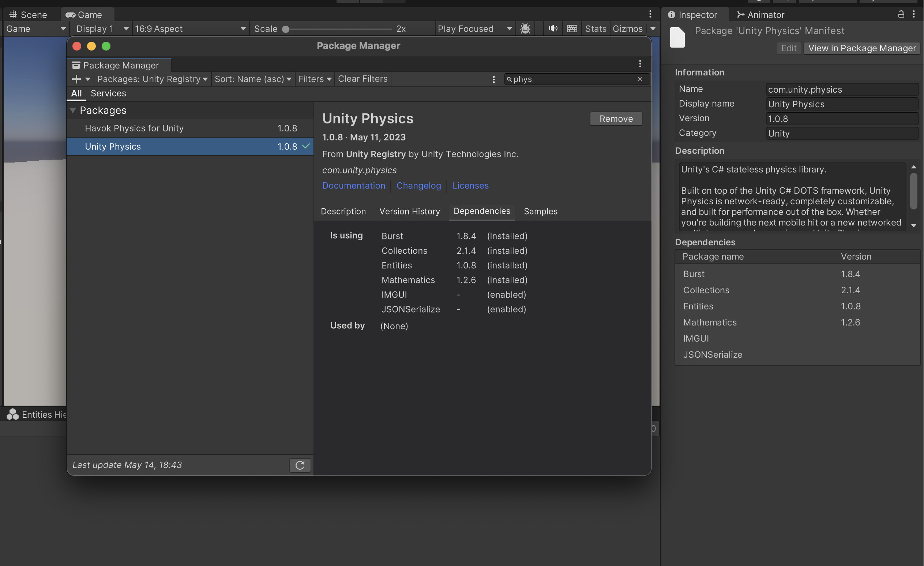Open add package dropdown arrow
924x566 pixels.
[x=88, y=79]
